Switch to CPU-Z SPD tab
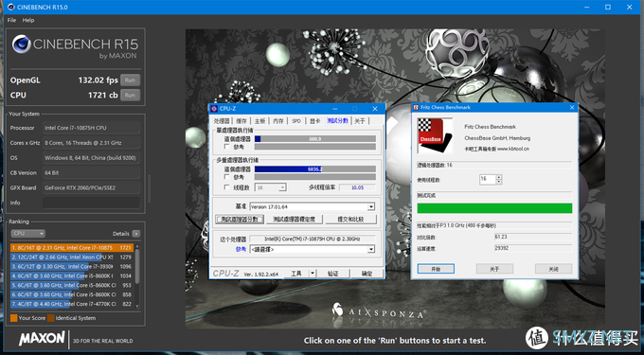Viewport: 644px width, 355px height. (x=296, y=121)
